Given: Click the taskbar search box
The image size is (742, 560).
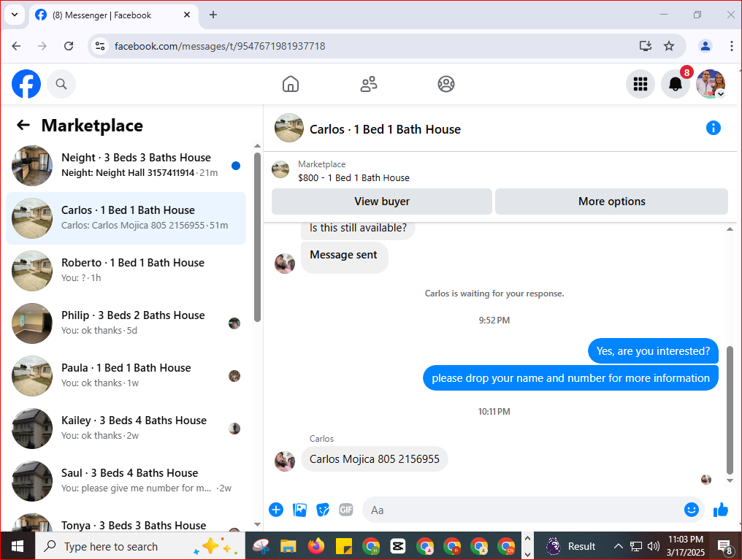Looking at the screenshot, I should click(x=140, y=546).
